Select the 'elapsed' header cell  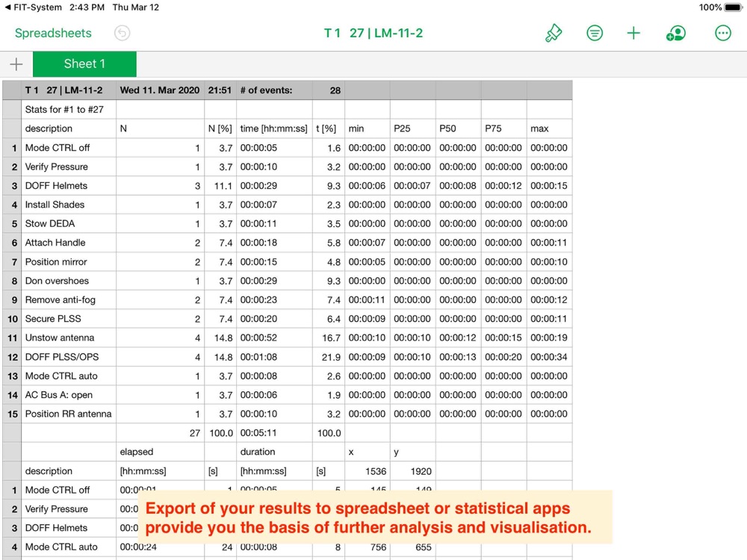[160, 452]
